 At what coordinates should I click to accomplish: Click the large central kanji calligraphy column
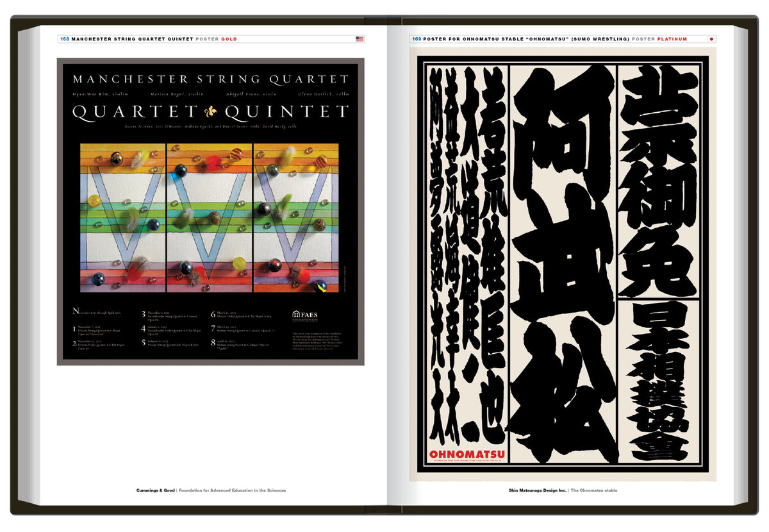(x=563, y=264)
